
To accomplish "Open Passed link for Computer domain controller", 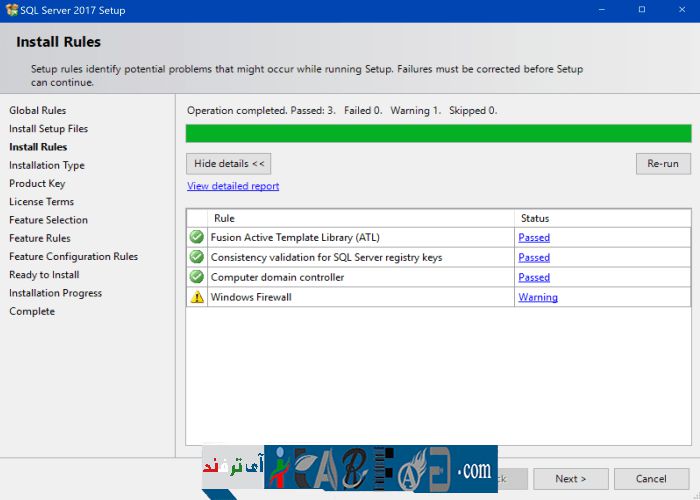I will (x=534, y=278).
